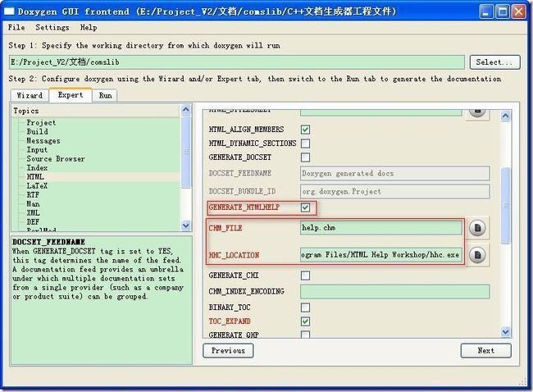
Task: Minimize the Doxygen GUI window
Action: coord(486,12)
